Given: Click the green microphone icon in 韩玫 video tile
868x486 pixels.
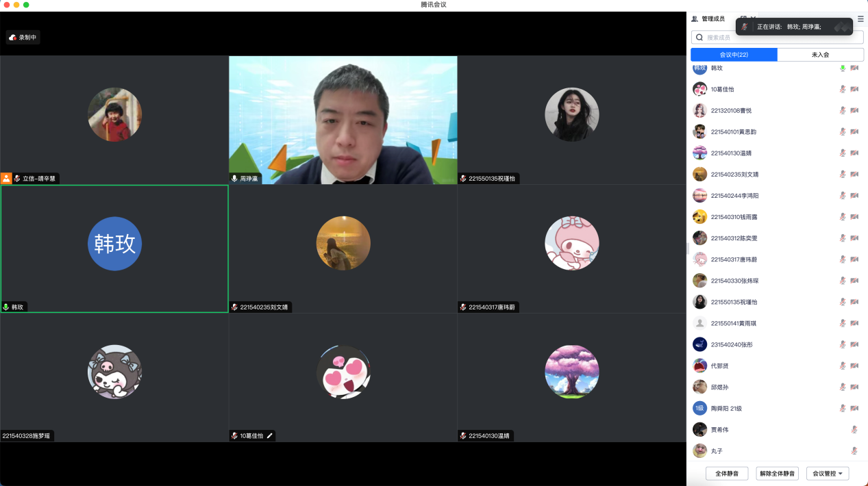Looking at the screenshot, I should [6, 307].
